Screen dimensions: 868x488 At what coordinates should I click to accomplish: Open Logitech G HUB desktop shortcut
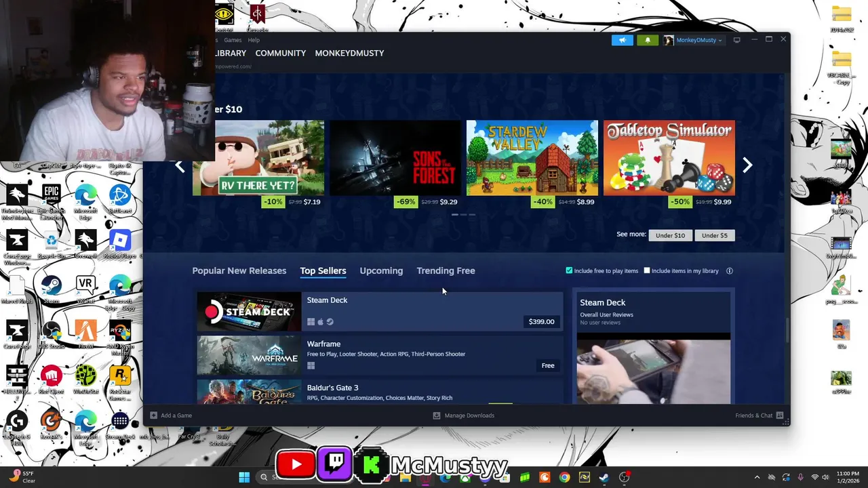[x=17, y=426]
